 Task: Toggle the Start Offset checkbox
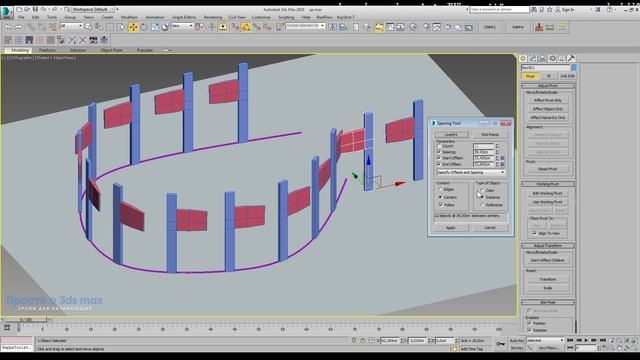[440, 158]
